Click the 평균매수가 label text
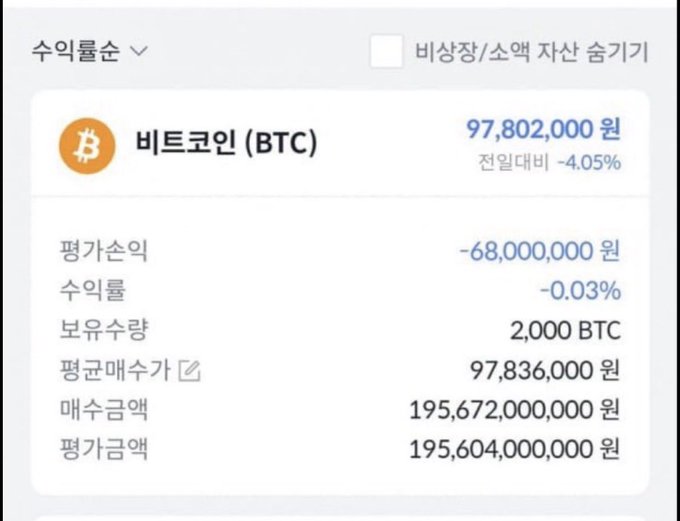The image size is (680, 521). coord(114,371)
